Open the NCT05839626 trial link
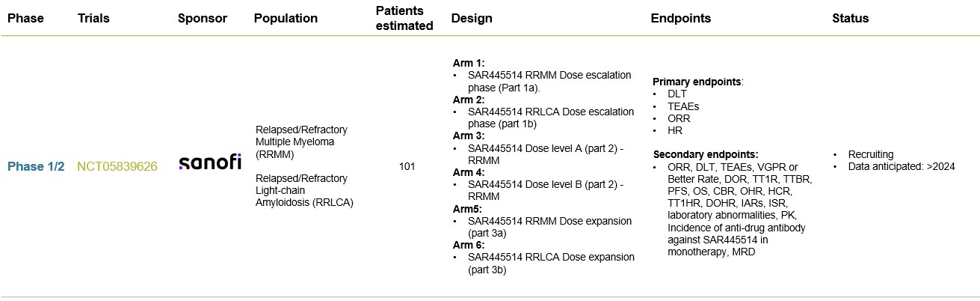The height and width of the screenshot is (301, 980). (x=117, y=166)
